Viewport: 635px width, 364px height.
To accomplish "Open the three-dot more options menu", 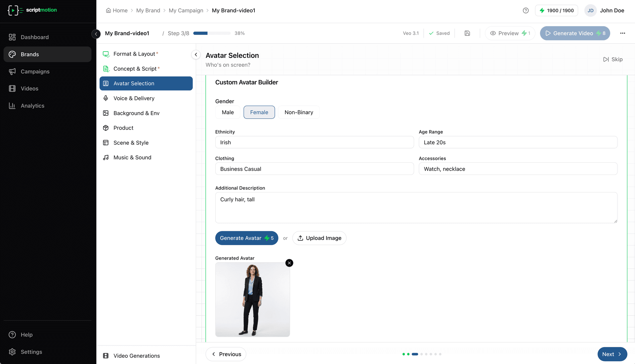I will 622,33.
